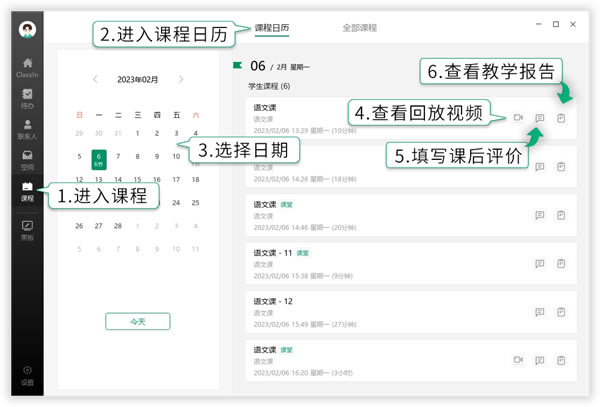The width and height of the screenshot is (600, 407).
Task: Click the 今天 today button
Action: point(138,321)
